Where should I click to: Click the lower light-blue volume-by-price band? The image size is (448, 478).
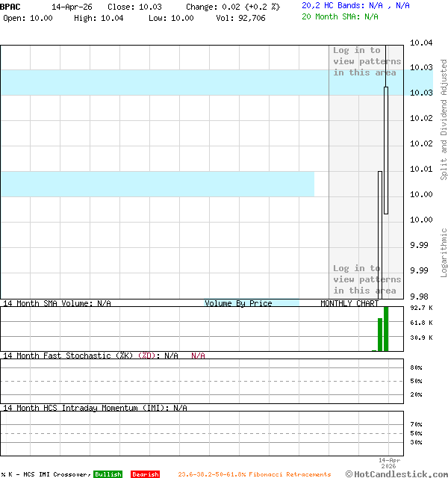coord(157,184)
